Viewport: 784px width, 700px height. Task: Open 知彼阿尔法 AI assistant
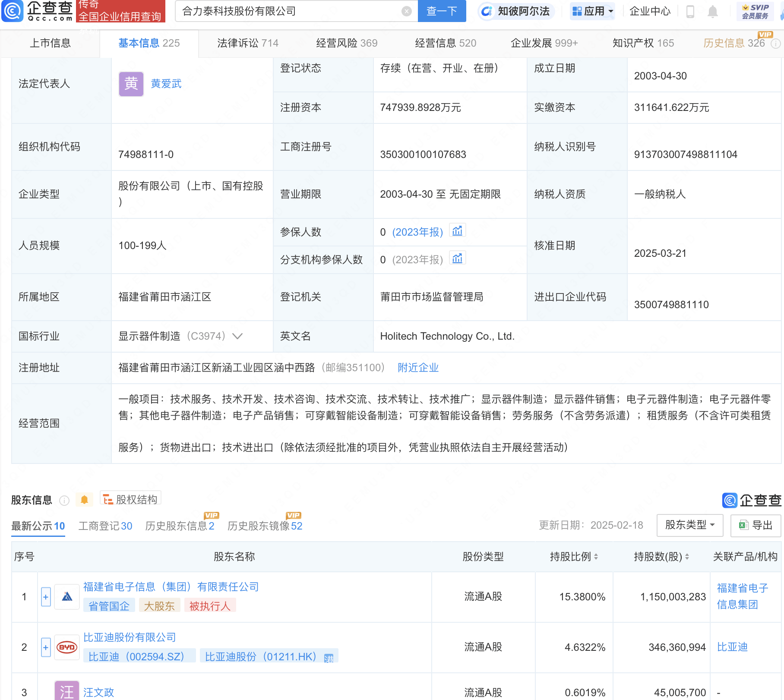(x=516, y=11)
